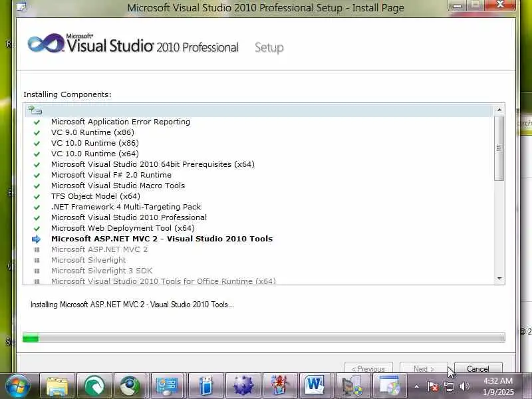Open the volume speaker tray icon
Viewport: 532px width, 399px height.
[x=464, y=386]
